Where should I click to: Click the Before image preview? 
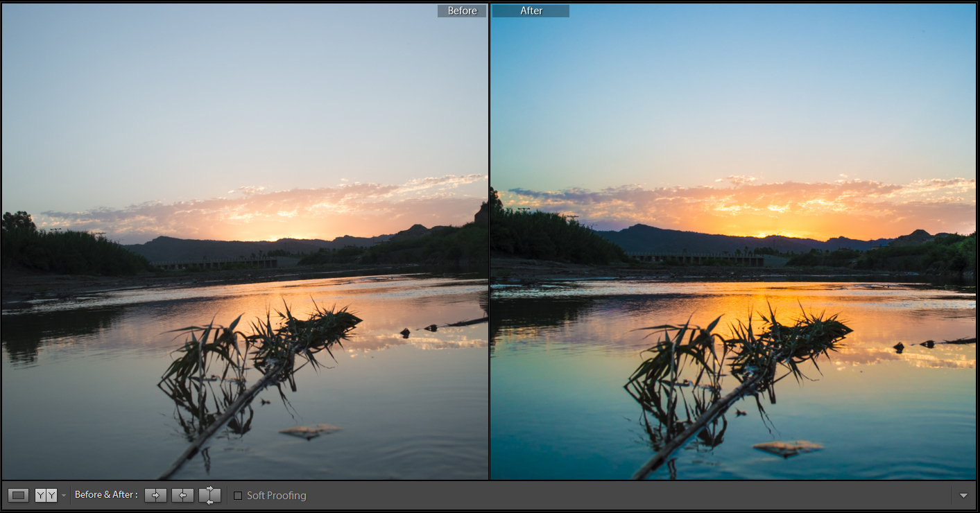point(245,241)
